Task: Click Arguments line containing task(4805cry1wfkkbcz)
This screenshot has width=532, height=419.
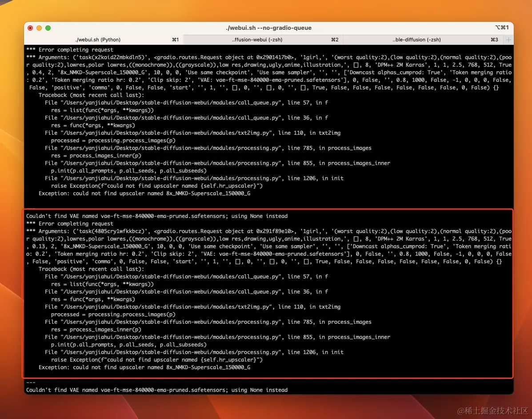Action: (269, 231)
